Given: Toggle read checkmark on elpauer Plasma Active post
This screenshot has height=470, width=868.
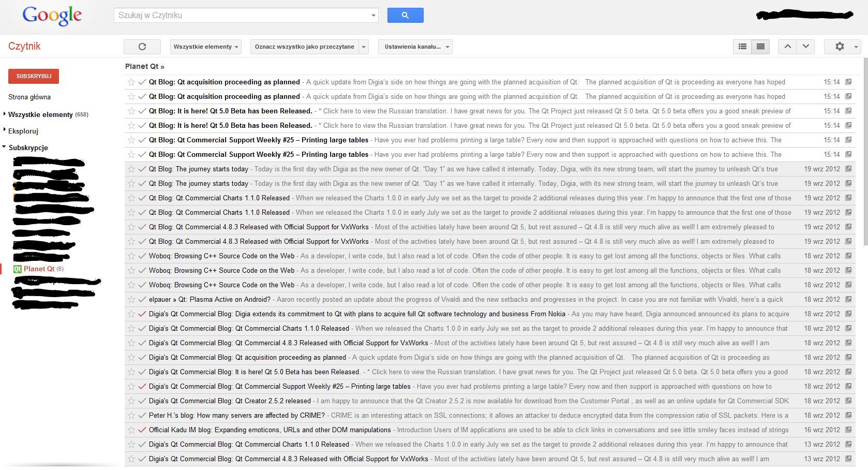Looking at the screenshot, I should (142, 299).
